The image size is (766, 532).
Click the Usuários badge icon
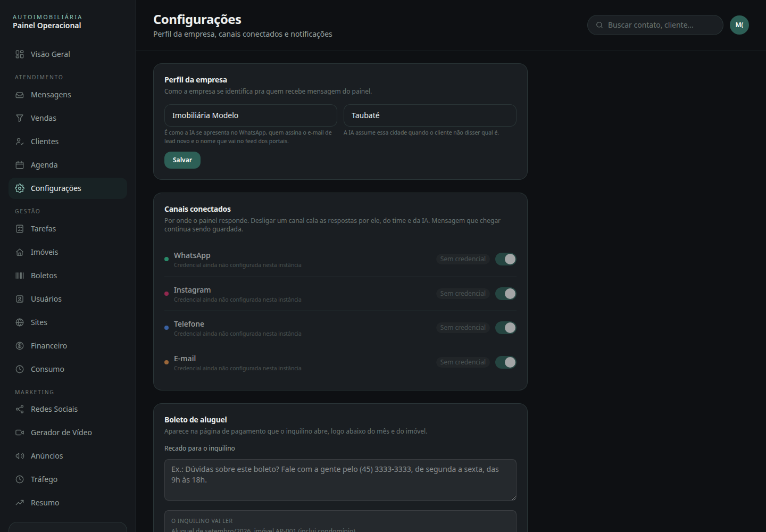20,299
